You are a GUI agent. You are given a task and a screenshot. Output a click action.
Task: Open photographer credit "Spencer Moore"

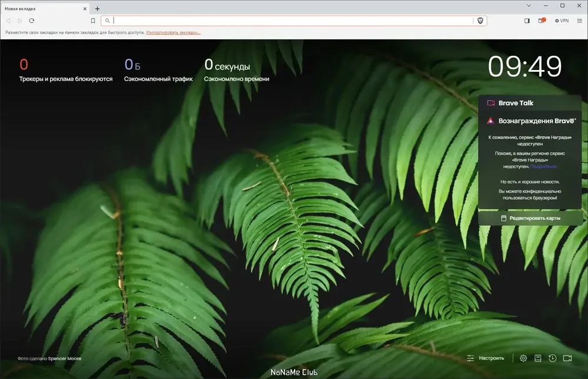(65, 358)
